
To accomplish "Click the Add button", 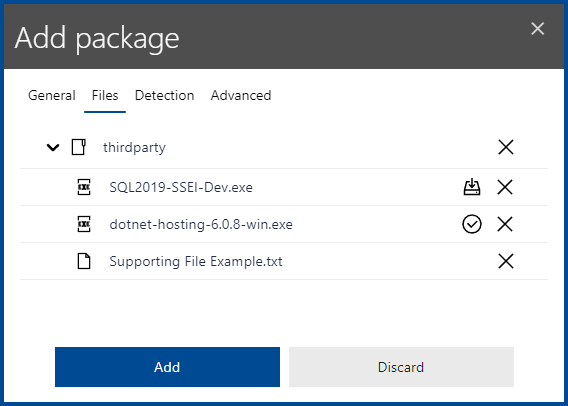I will pyautogui.click(x=167, y=367).
